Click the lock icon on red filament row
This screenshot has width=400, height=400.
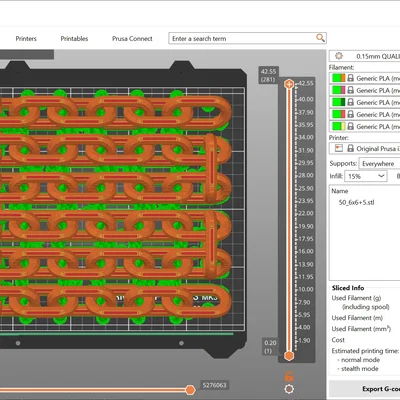[350, 114]
